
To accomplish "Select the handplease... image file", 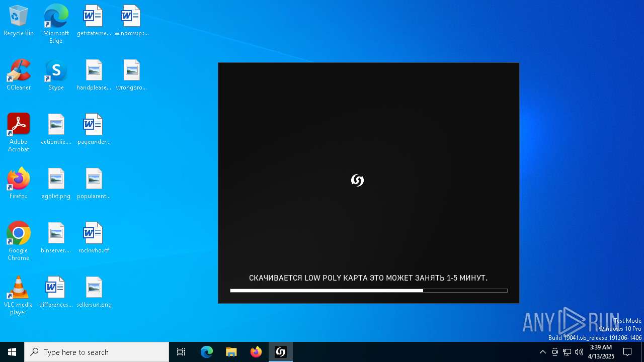I will click(x=94, y=75).
